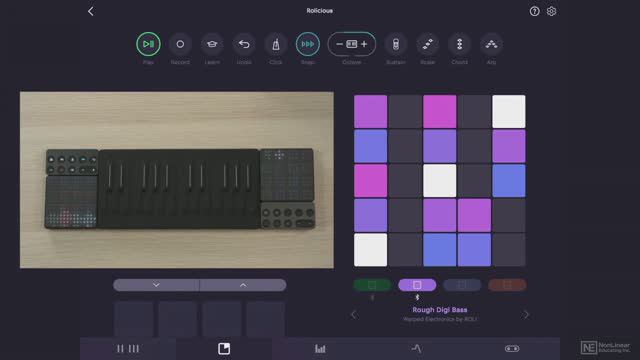Viewport: 640px width, 360px height.
Task: Tap the magenta pad at the left of the third row
Action: pos(370,180)
